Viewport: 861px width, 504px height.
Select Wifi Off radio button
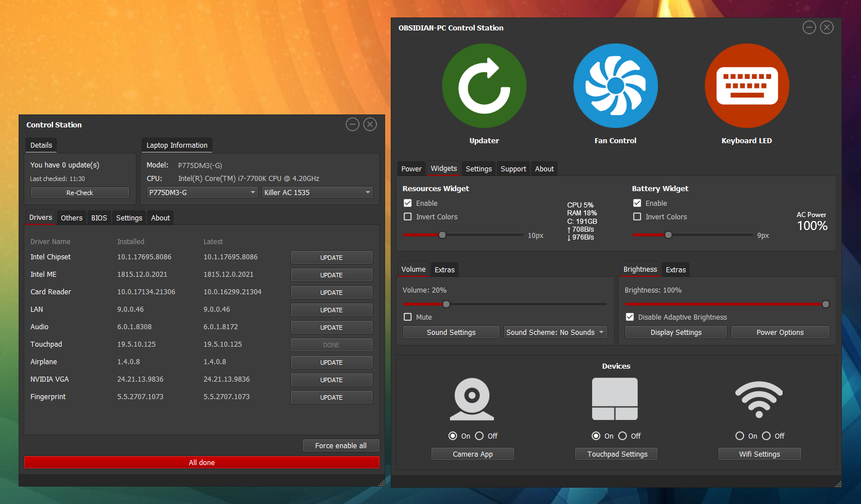click(x=766, y=436)
